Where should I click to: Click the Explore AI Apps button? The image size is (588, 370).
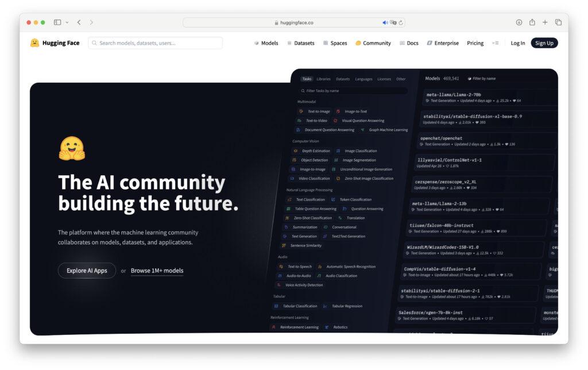click(87, 270)
